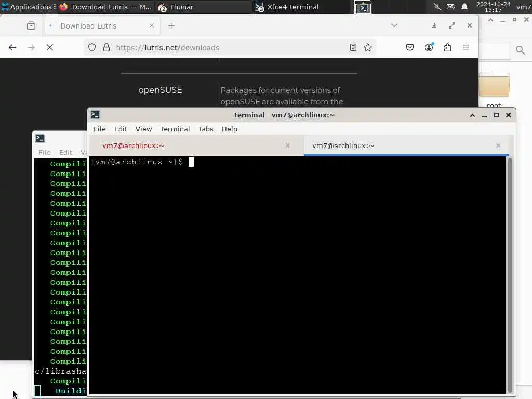Open the XFCE Applications menu
Screen dimensions: 532x399
(27, 7)
